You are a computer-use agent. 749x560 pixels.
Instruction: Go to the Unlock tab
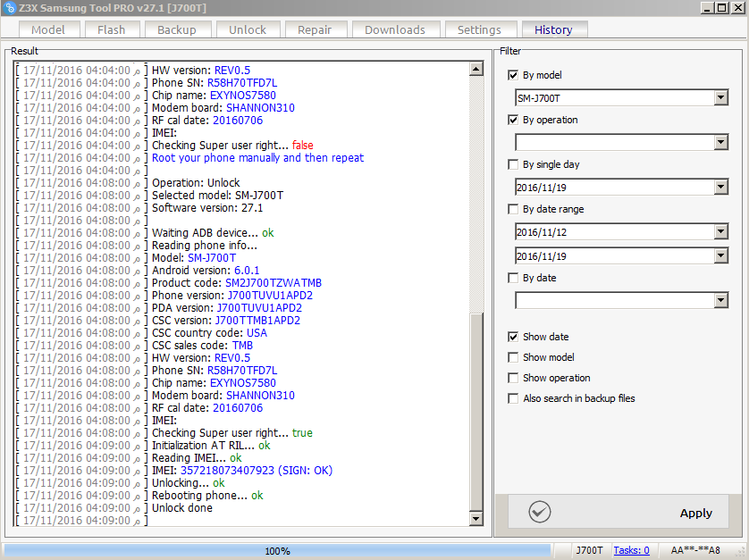[x=248, y=29]
